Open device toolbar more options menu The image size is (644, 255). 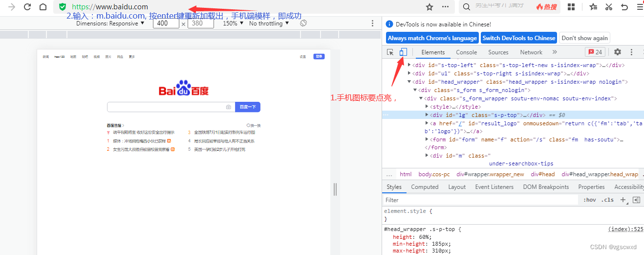pos(373,23)
